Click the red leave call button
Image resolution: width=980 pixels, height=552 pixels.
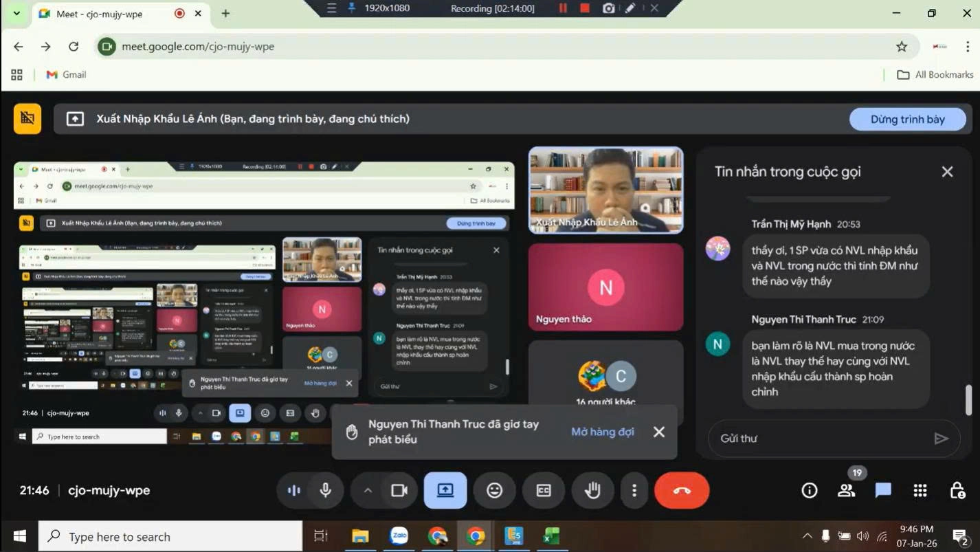click(x=681, y=490)
